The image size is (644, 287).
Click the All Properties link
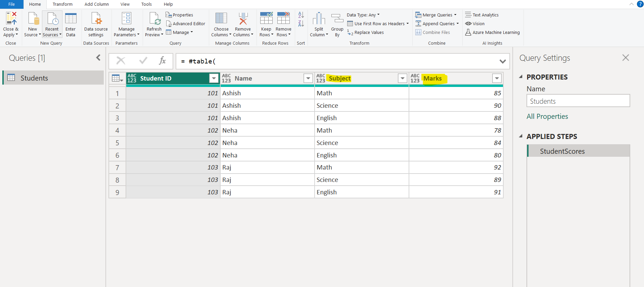point(547,116)
